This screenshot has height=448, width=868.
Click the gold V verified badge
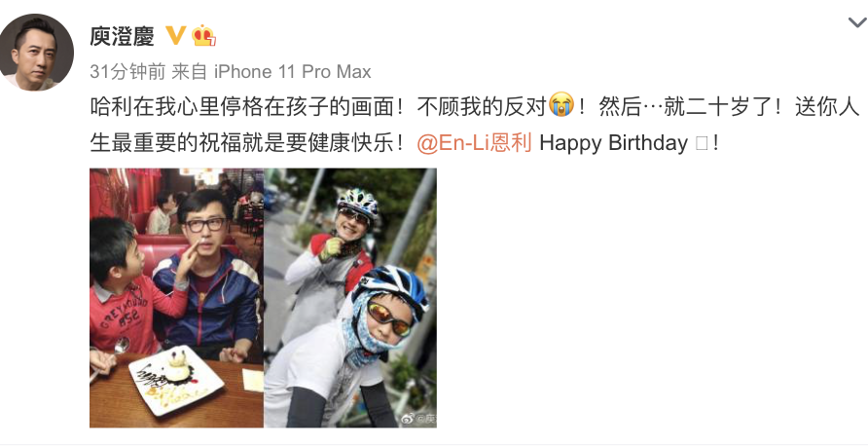176,36
